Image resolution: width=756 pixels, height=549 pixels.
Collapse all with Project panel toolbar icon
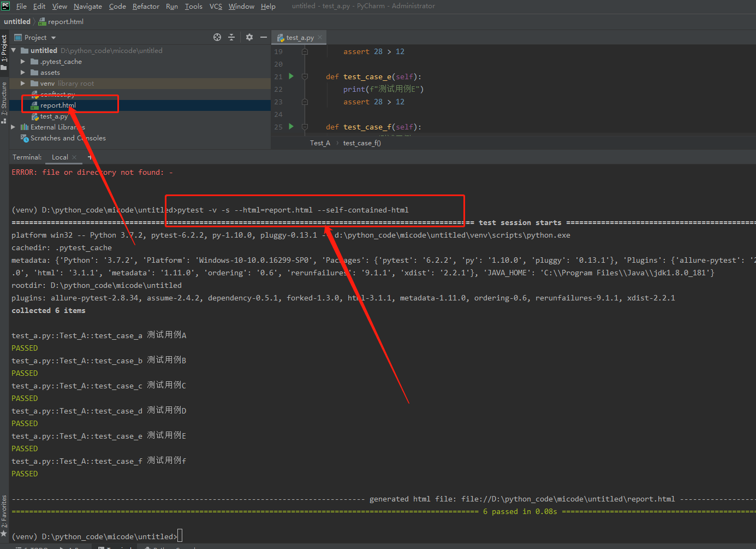pos(231,37)
